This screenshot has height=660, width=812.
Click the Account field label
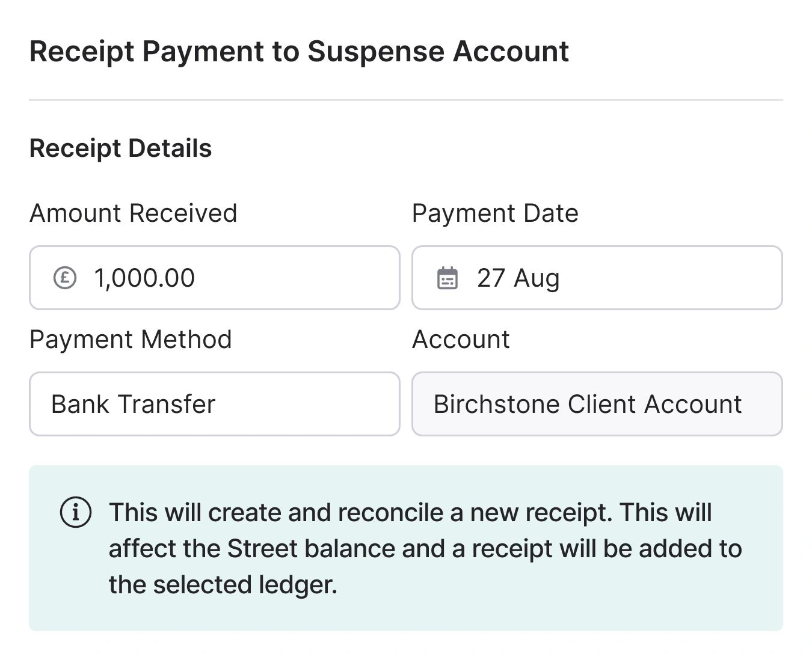[461, 340]
